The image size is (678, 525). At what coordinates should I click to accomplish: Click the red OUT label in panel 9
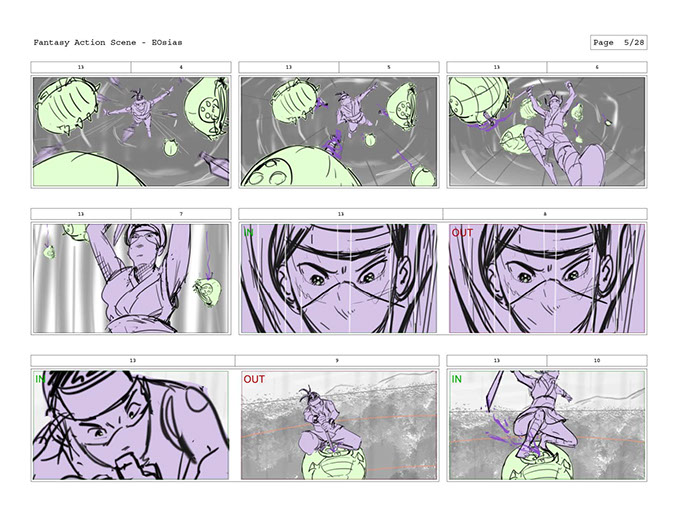[254, 380]
